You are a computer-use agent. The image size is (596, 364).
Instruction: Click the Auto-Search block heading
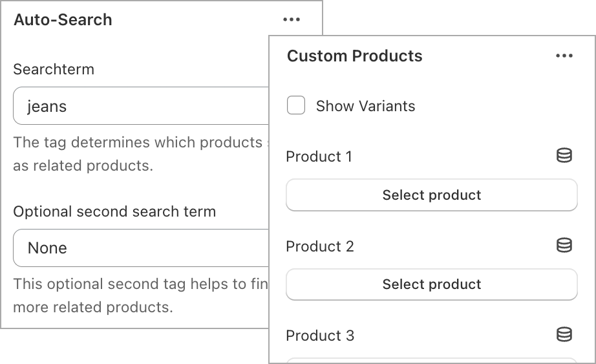63,20
